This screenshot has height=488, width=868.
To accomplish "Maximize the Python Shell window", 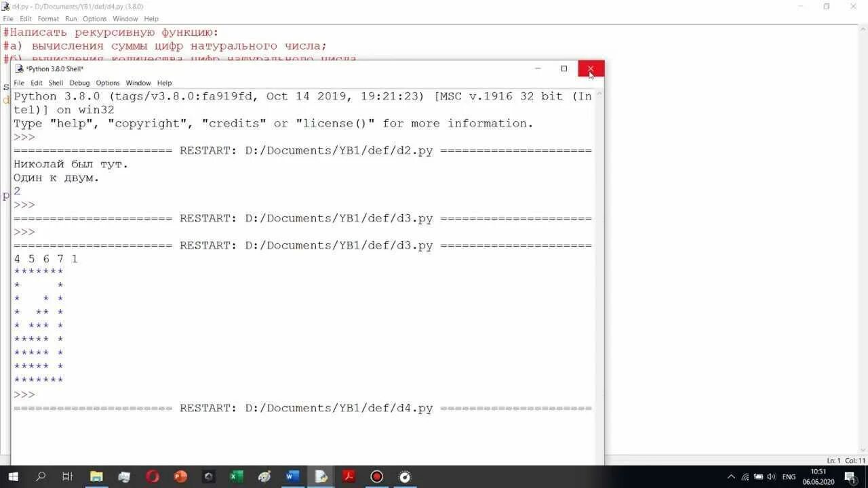I will coord(564,68).
